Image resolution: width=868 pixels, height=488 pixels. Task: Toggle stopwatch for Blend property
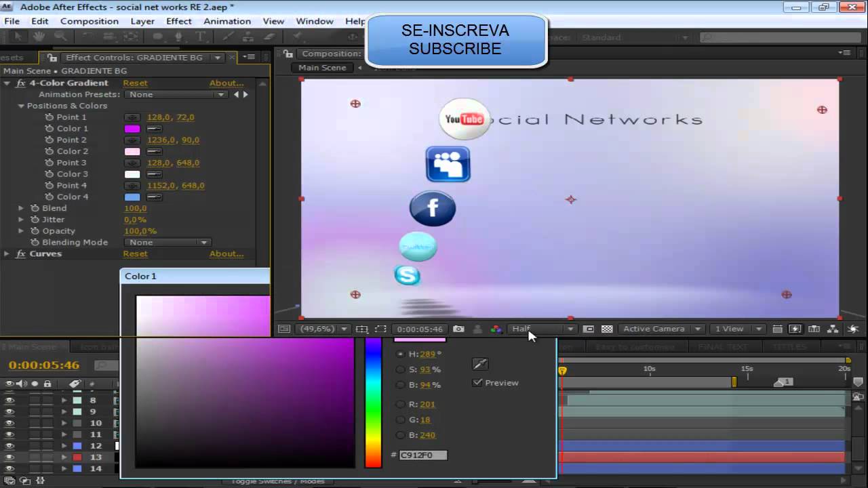point(35,208)
